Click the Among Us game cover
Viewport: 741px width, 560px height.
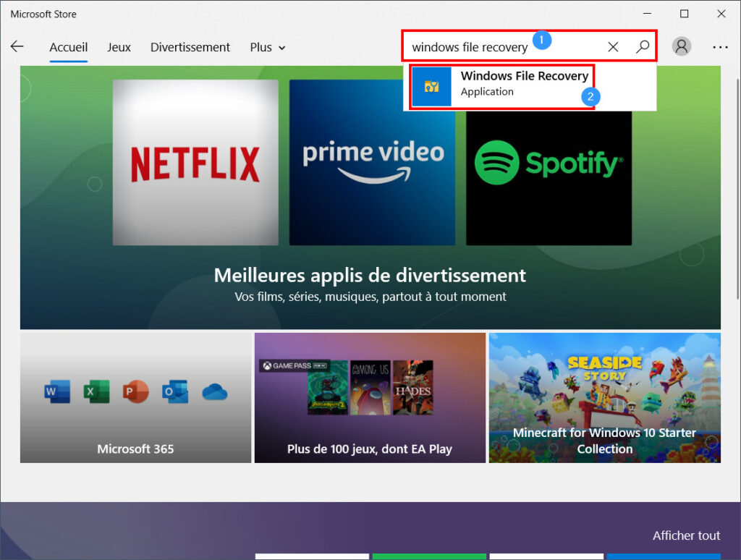click(370, 388)
